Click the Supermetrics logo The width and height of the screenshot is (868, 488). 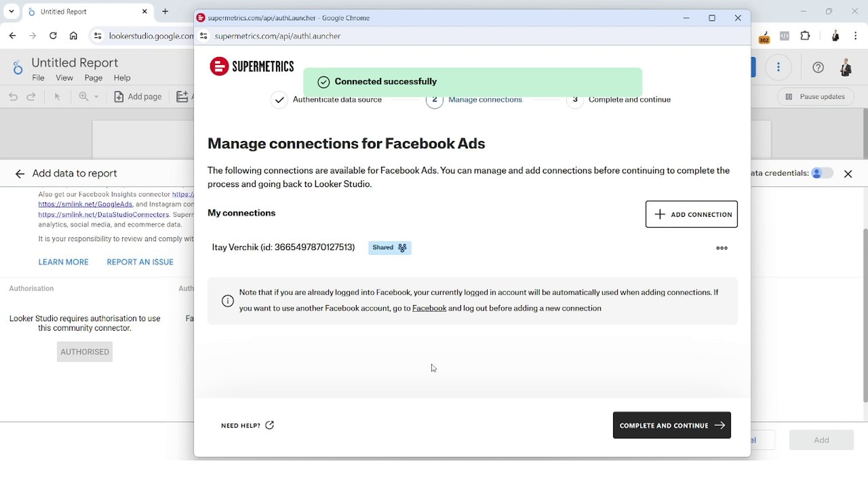click(x=252, y=66)
